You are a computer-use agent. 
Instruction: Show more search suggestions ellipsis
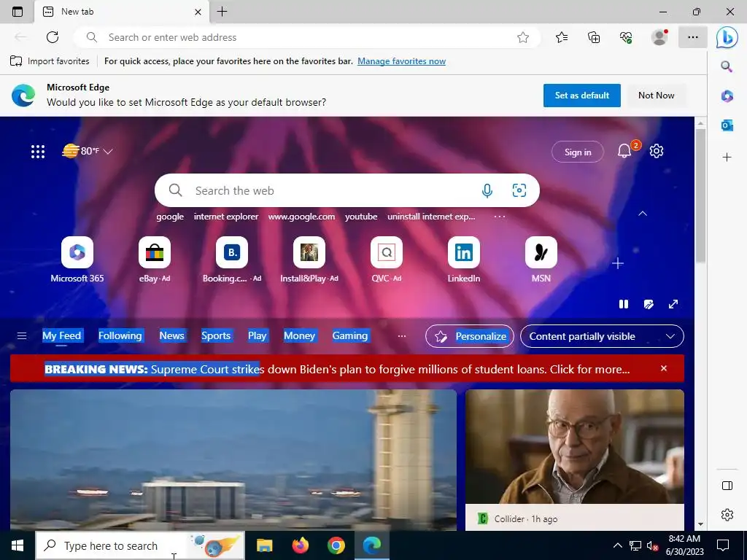pyautogui.click(x=499, y=217)
